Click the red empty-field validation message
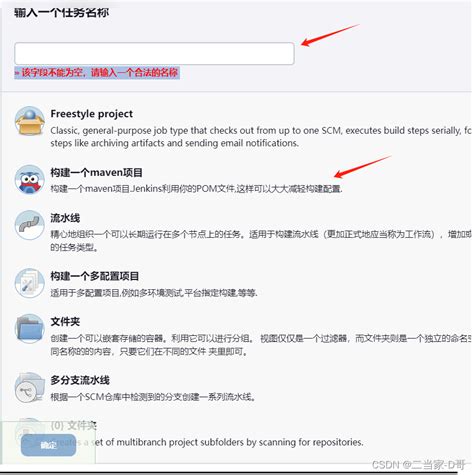474x475 pixels. tap(97, 72)
